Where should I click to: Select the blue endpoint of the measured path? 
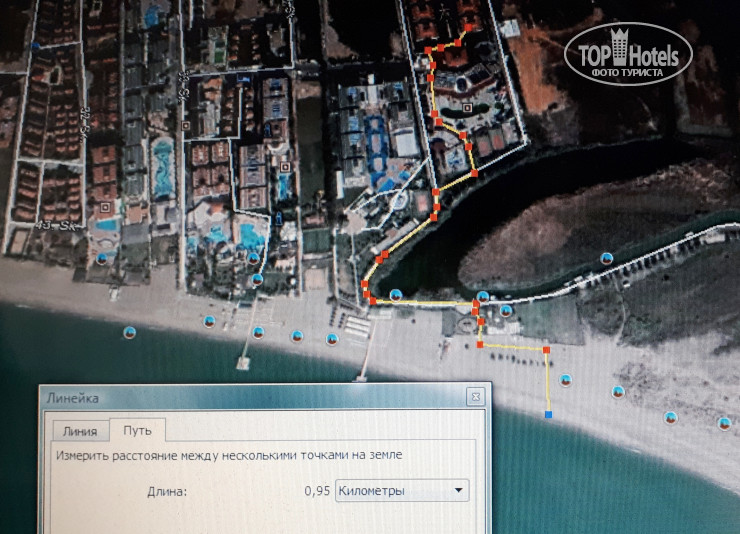[548, 415]
